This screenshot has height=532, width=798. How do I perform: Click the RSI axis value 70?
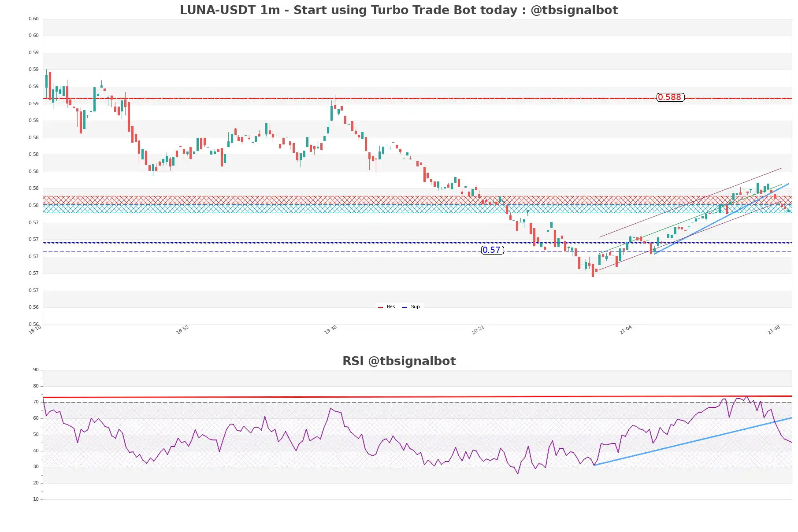36,402
